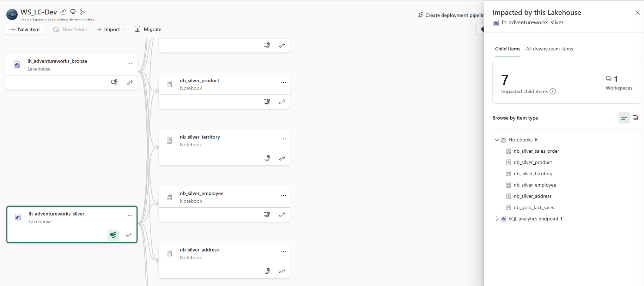
Task: Show lineage icon on lh_adventureworks_silver card
Action: click(x=129, y=235)
